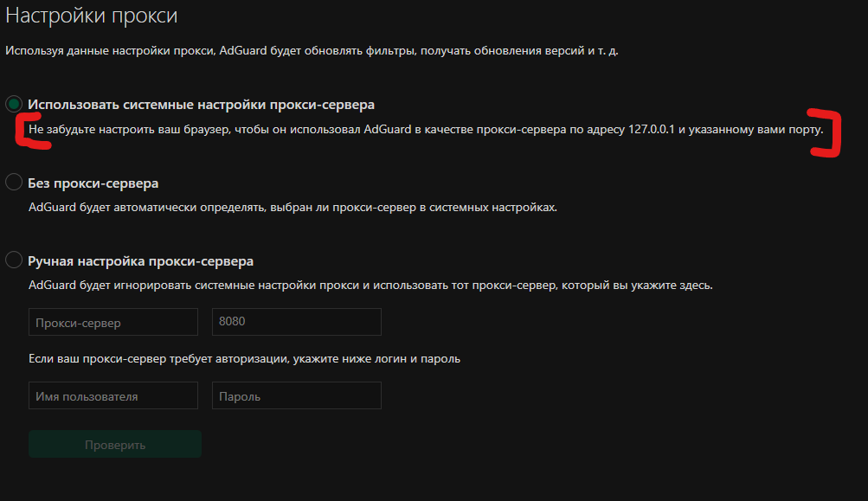Click the 'Пароль' input field
The width and height of the screenshot is (868, 501).
[x=296, y=395]
